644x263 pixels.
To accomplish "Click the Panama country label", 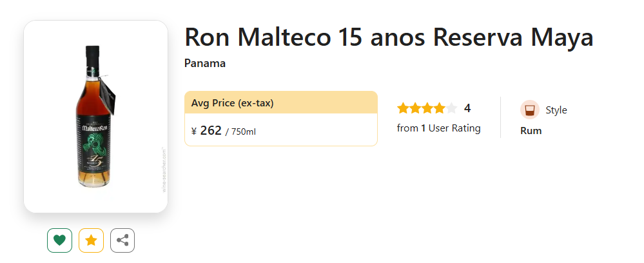I will (x=204, y=63).
